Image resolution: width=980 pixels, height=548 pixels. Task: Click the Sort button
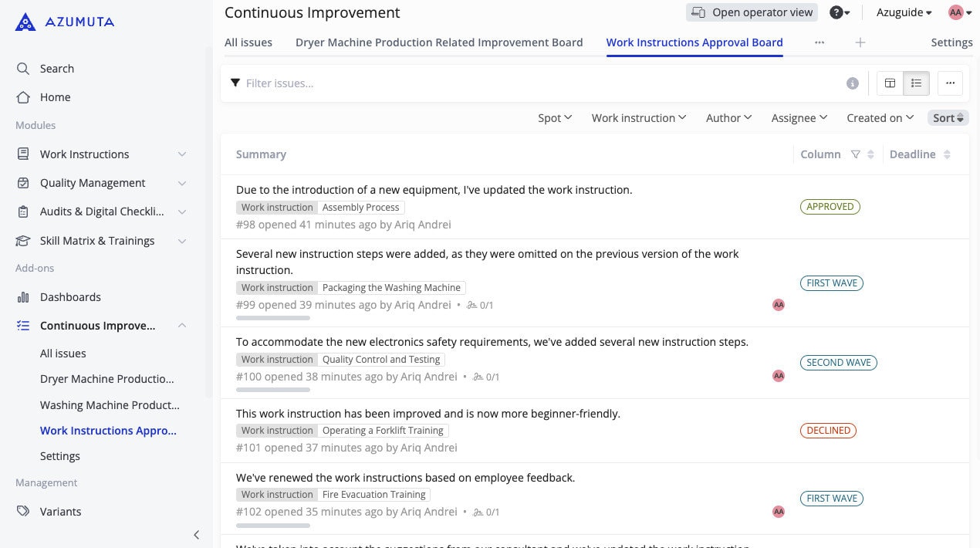[x=948, y=118]
